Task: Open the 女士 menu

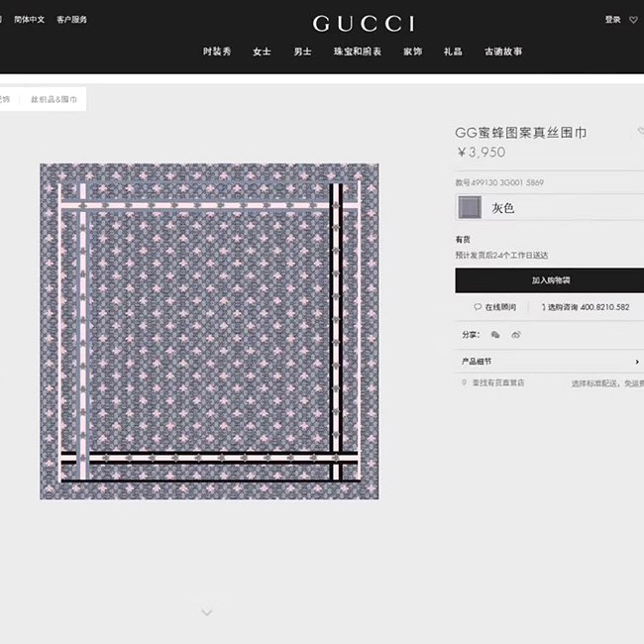Action: pyautogui.click(x=262, y=52)
